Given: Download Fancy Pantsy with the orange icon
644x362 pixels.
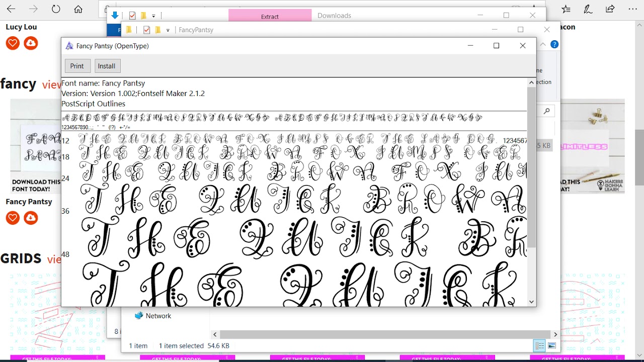Looking at the screenshot, I should point(31,218).
